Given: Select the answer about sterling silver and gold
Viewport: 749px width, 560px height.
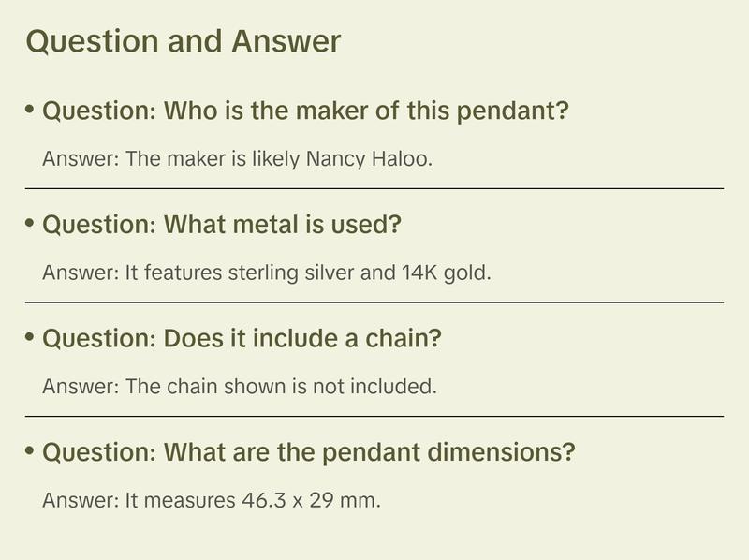Looking at the screenshot, I should point(267,273).
